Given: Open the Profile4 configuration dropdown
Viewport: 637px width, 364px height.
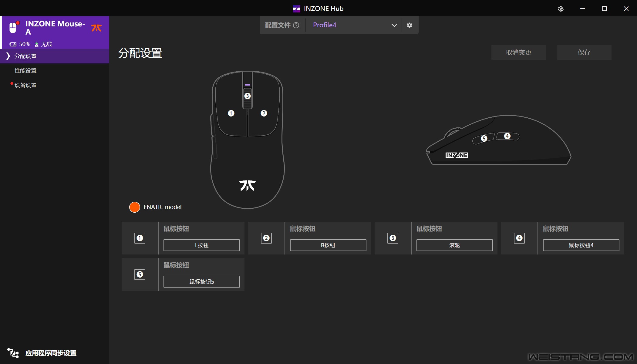Looking at the screenshot, I should (x=354, y=25).
